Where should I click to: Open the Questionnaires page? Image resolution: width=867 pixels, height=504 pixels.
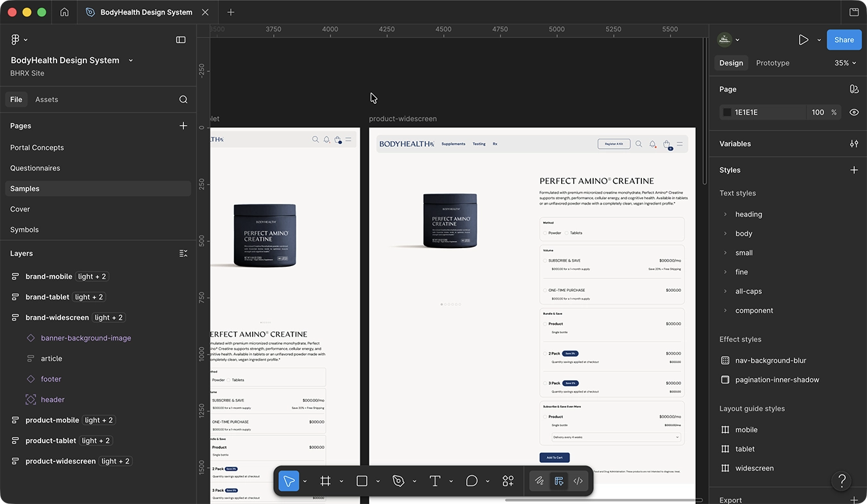coord(98,168)
